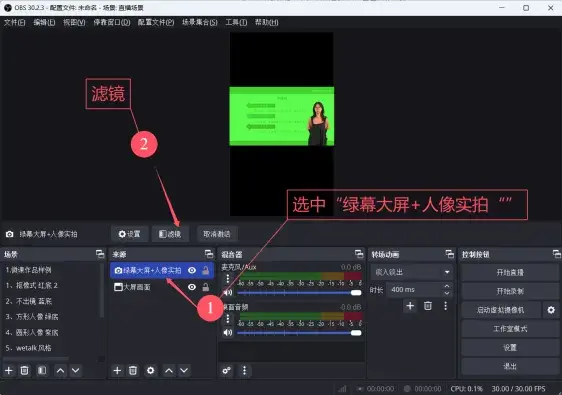
Task: Add a new source with plus icon
Action: (117, 370)
